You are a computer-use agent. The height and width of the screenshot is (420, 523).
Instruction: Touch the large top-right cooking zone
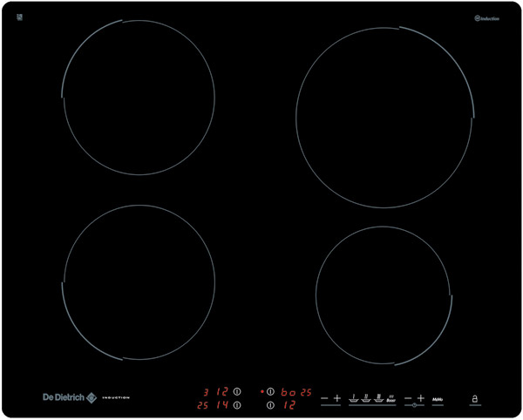[385, 118]
